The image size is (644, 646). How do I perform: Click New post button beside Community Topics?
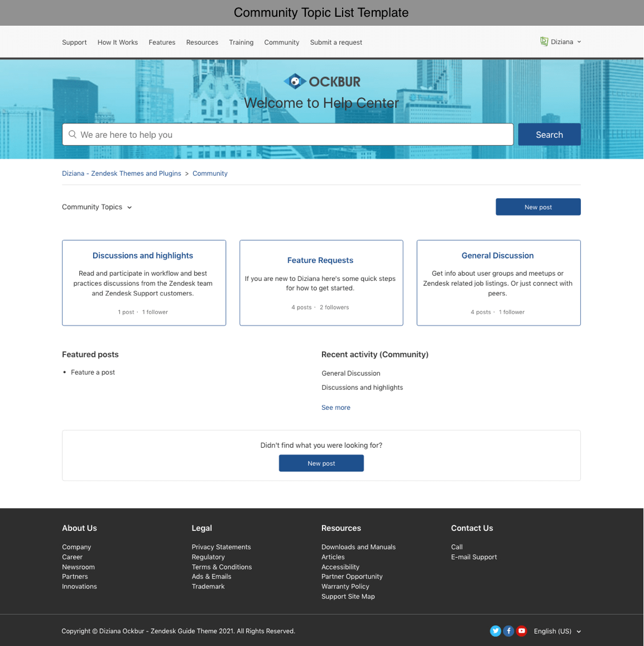[538, 207]
